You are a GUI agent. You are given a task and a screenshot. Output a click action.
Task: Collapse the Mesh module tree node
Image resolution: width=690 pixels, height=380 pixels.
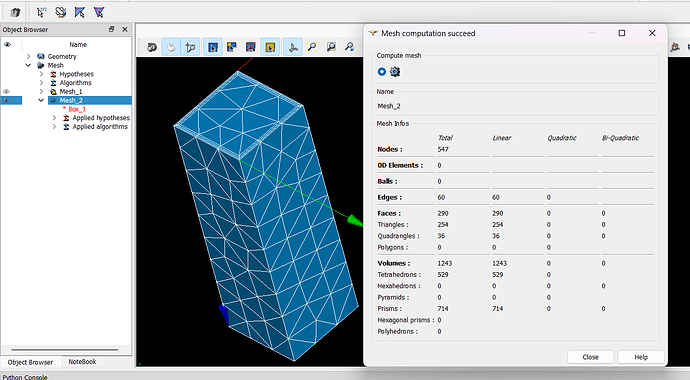(x=29, y=65)
